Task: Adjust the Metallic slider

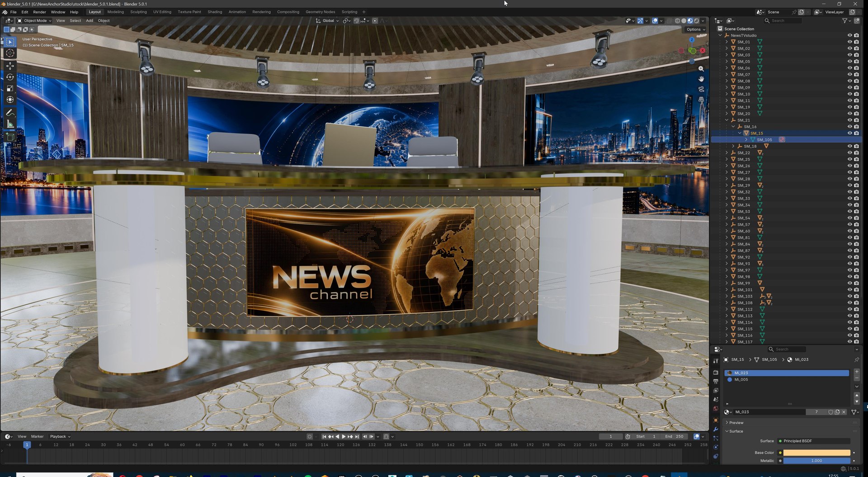Action: [816, 461]
